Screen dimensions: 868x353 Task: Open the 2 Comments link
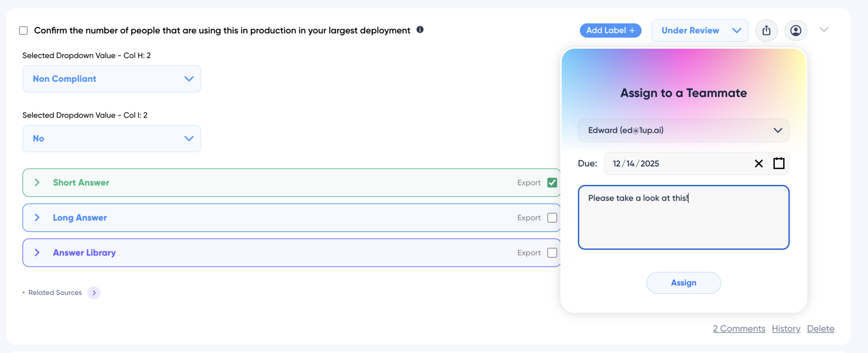[739, 329]
